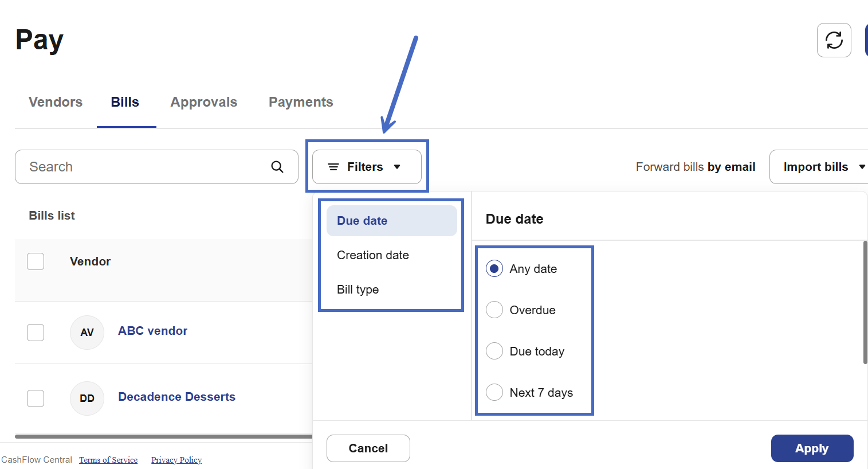Image resolution: width=868 pixels, height=469 pixels.
Task: Tick the ABC vendor row checkbox
Action: [36, 333]
